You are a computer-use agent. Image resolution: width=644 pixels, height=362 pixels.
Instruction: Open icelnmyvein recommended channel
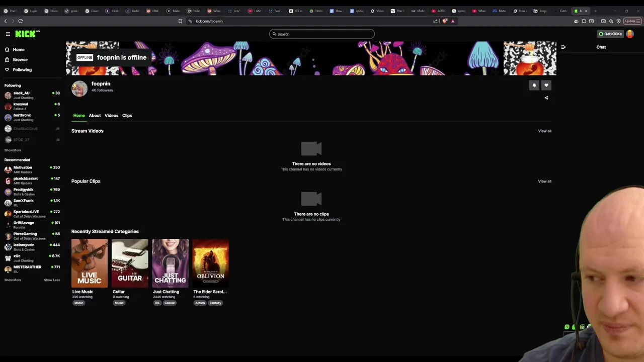(32, 247)
